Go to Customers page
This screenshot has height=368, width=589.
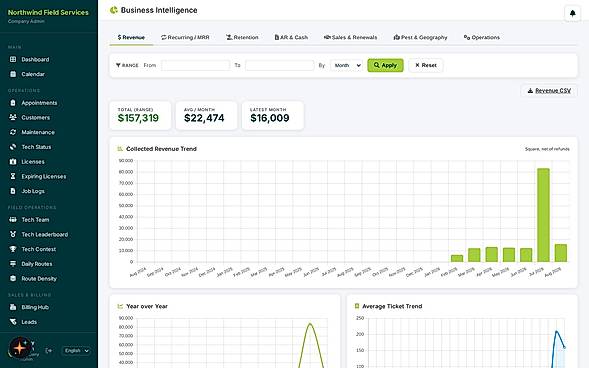(36, 118)
